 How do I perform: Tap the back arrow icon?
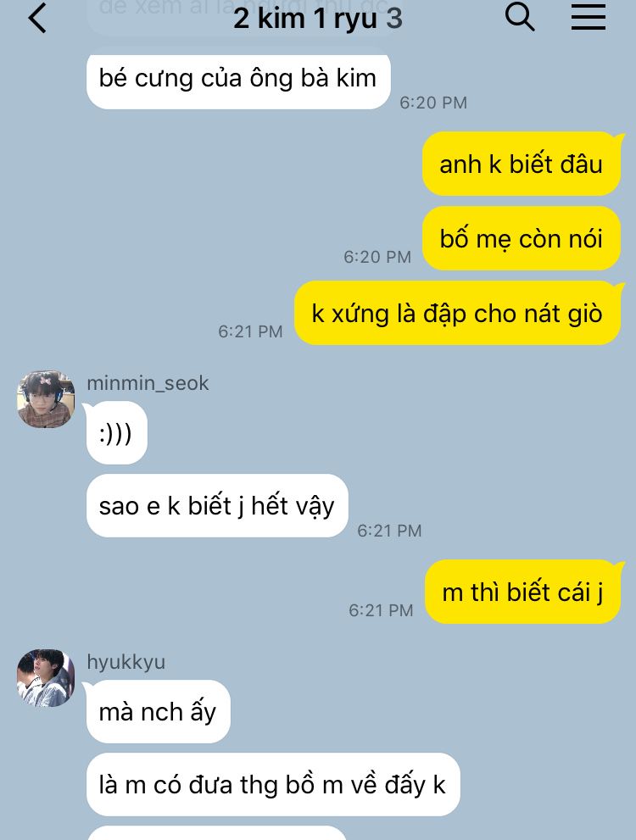37,18
